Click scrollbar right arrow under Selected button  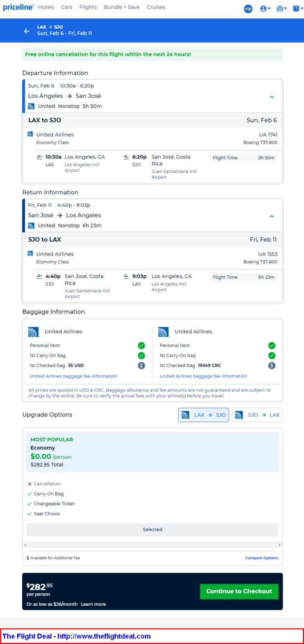(279, 545)
